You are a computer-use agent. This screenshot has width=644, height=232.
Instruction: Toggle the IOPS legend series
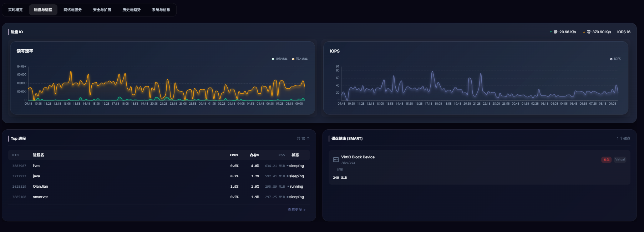coord(615,59)
